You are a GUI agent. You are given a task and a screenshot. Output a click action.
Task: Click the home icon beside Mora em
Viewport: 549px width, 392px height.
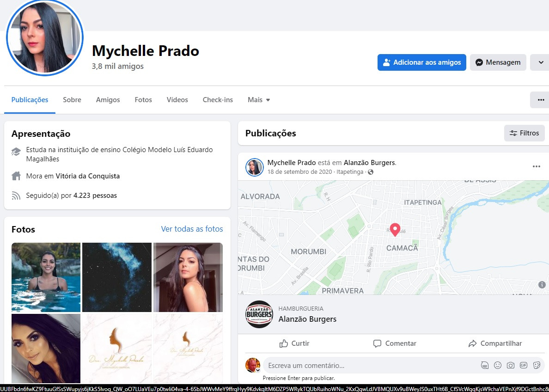click(16, 176)
